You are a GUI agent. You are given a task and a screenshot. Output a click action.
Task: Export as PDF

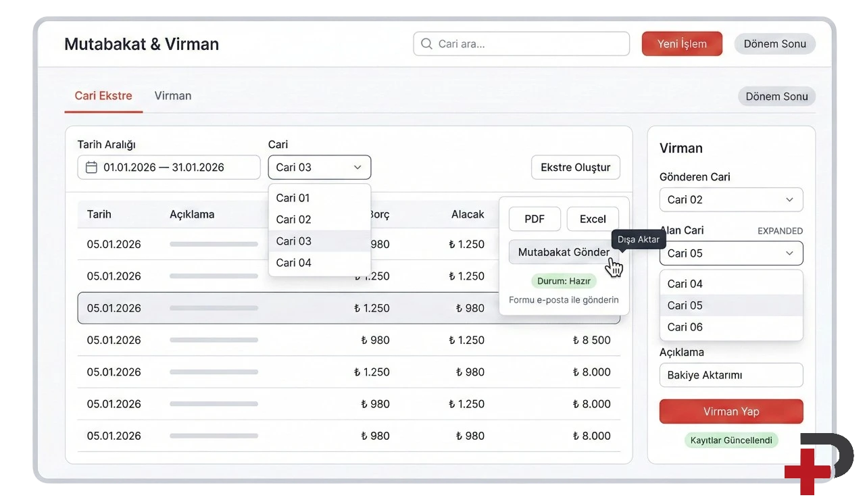(535, 219)
